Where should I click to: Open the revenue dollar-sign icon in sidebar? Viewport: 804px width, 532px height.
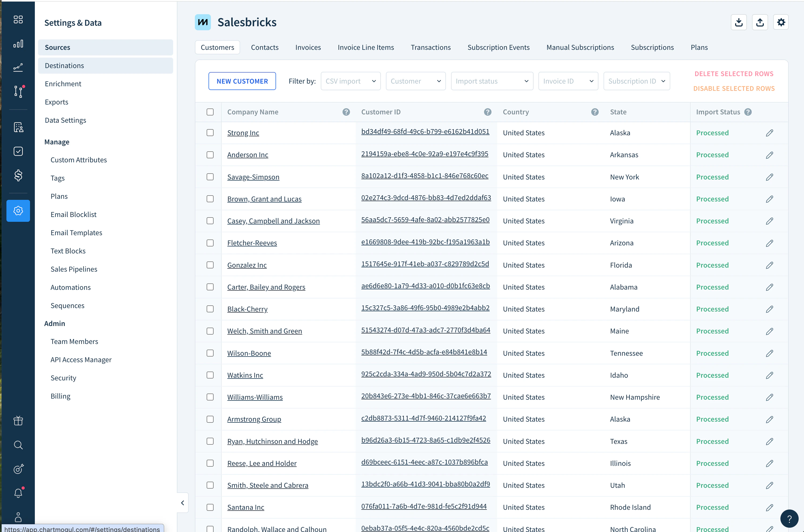(18, 175)
